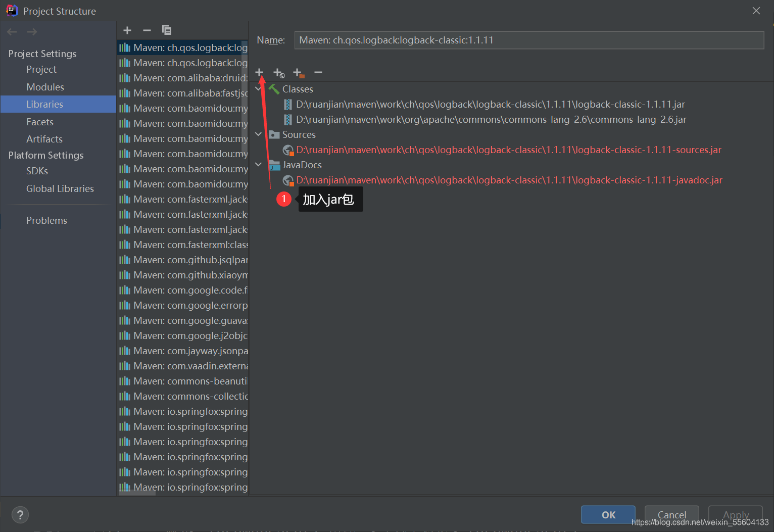Select the logback-classic-1.1.11.jar class entry
Viewport: 774px width, 532px height.
[x=491, y=104]
